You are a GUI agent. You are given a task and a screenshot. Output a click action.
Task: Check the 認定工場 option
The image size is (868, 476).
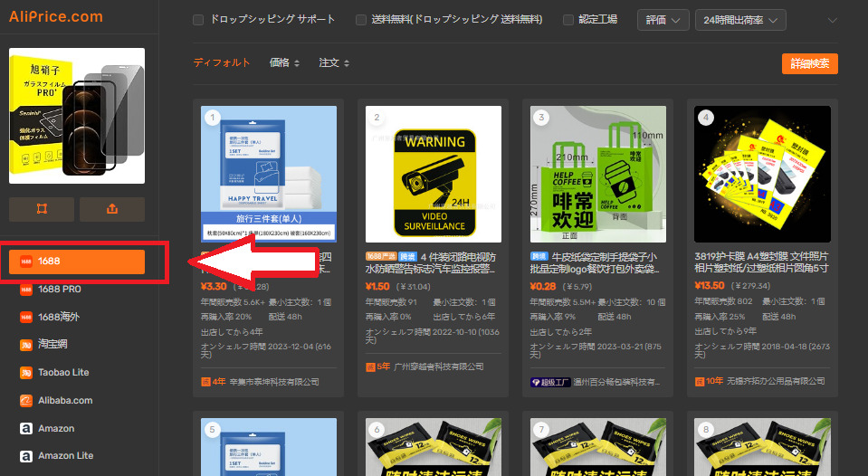pyautogui.click(x=568, y=20)
